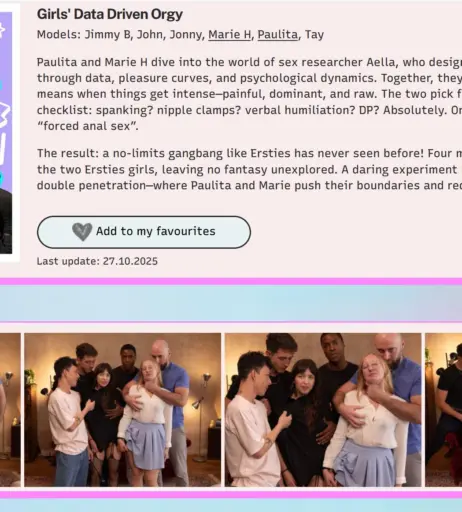
Task: Click the heart icon in favourites button
Action: (x=82, y=232)
